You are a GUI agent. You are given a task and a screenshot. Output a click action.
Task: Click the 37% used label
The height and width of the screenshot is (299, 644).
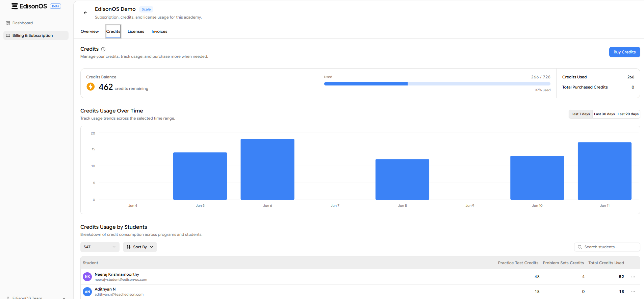click(x=543, y=90)
